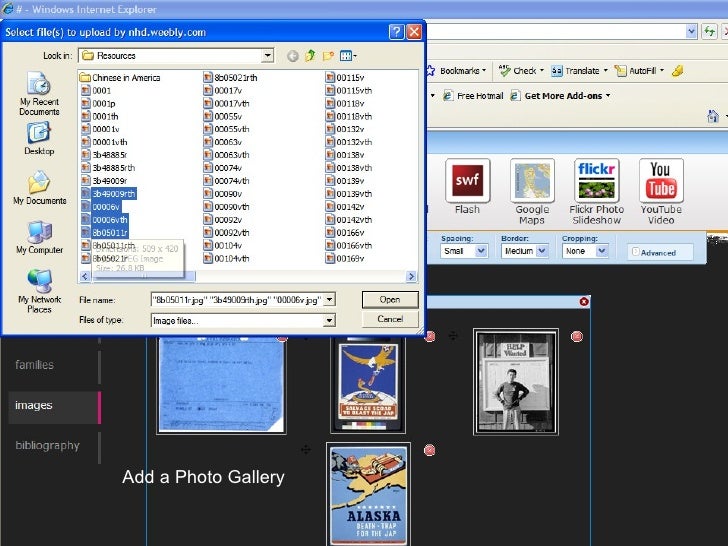
Task: Select the ALASKA poster thumbnail
Action: pyautogui.click(x=369, y=493)
